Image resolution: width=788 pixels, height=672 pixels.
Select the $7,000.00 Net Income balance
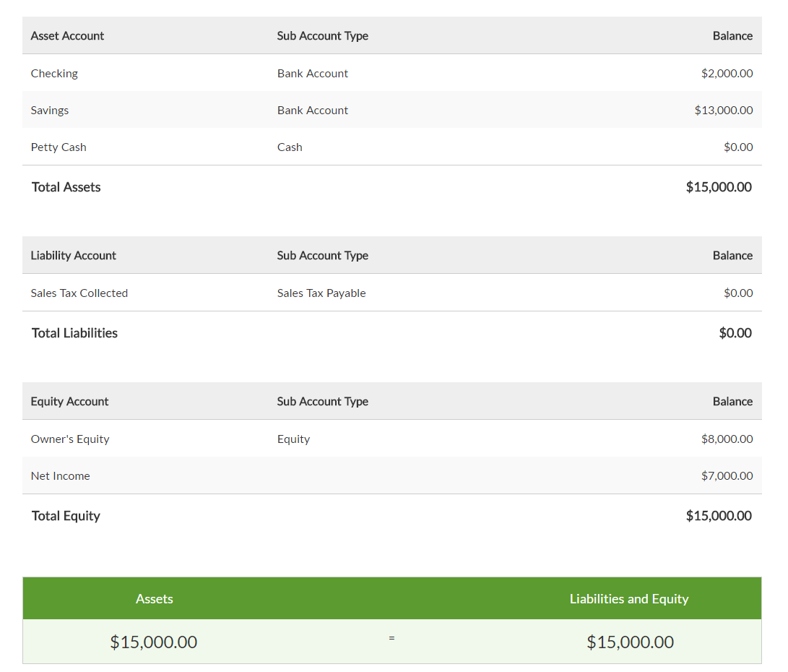pyautogui.click(x=727, y=476)
